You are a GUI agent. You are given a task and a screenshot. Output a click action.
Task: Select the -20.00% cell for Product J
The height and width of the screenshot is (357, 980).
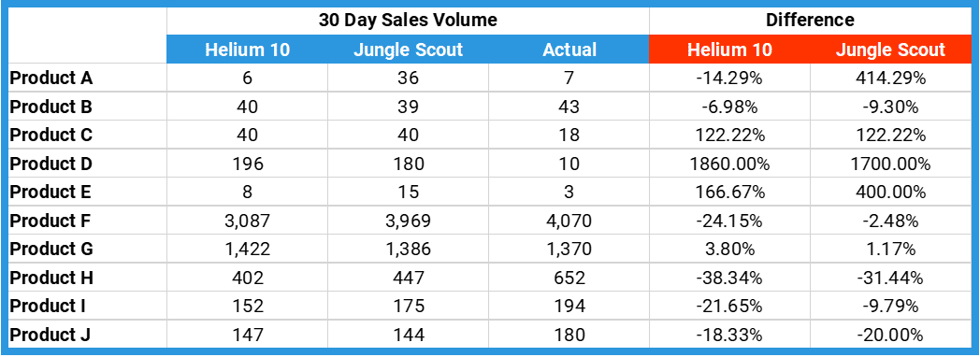pos(890,335)
